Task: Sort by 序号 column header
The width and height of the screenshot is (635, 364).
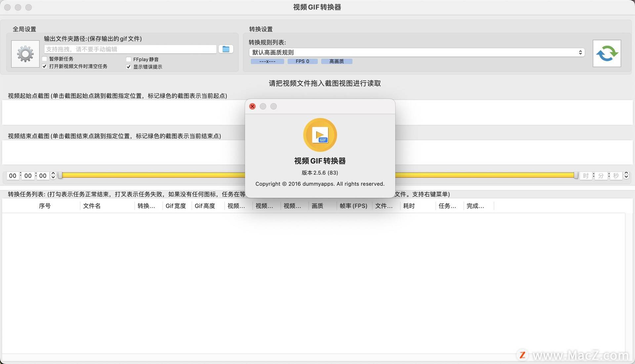Action: click(45, 206)
